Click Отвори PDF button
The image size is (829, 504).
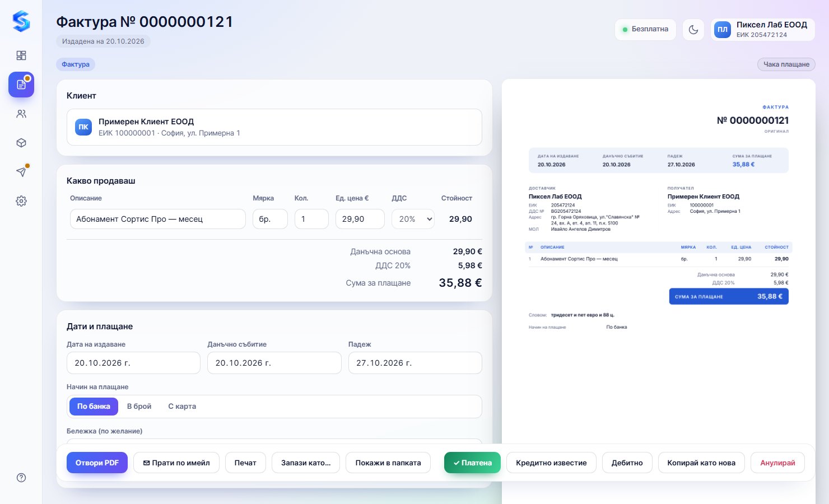pos(97,463)
